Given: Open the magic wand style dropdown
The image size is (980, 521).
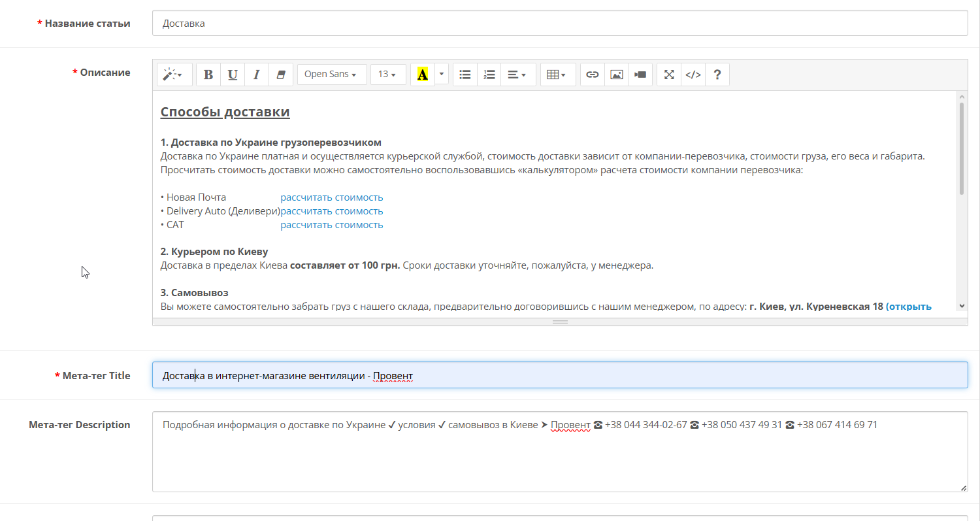Looking at the screenshot, I should 174,75.
